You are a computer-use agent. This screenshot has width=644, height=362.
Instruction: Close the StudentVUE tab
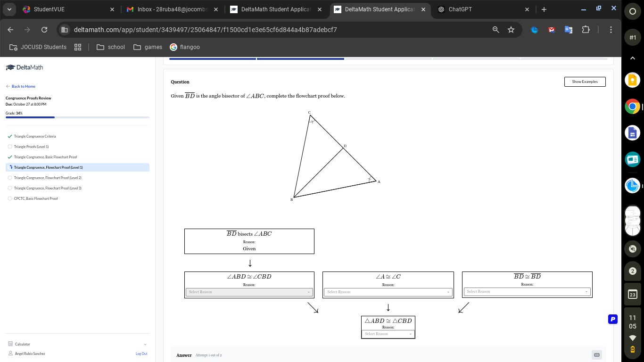click(112, 9)
